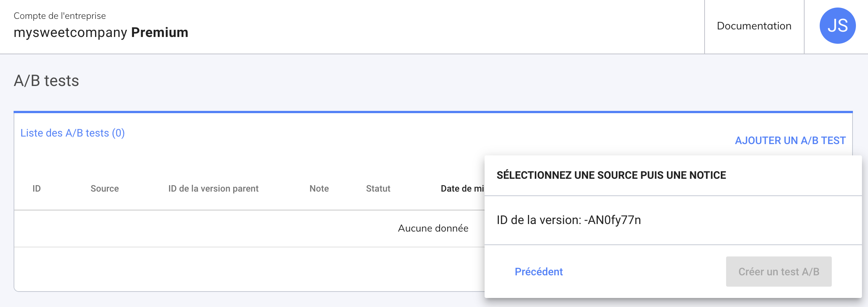Click the AJOUTER UN A/B TEST button
Image resolution: width=868 pixels, height=307 pixels.
tap(790, 141)
